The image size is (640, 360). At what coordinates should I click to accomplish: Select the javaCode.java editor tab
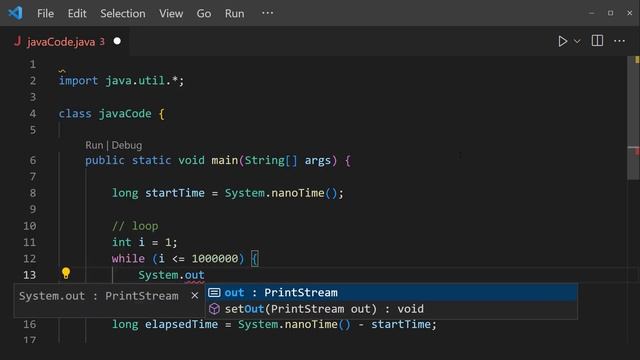pyautogui.click(x=65, y=41)
